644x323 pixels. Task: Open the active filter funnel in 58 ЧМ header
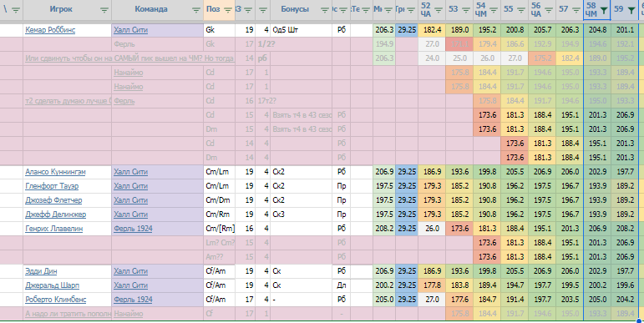tap(603, 11)
